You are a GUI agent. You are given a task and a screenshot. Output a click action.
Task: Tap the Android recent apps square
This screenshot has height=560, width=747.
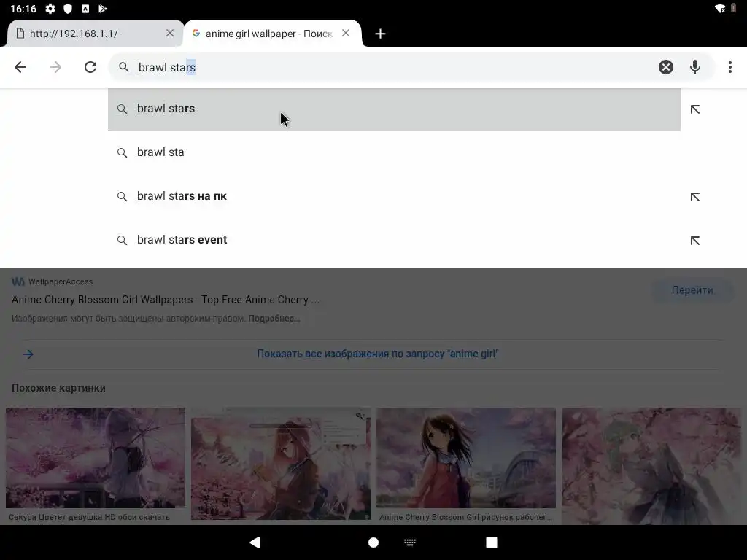coord(491,542)
